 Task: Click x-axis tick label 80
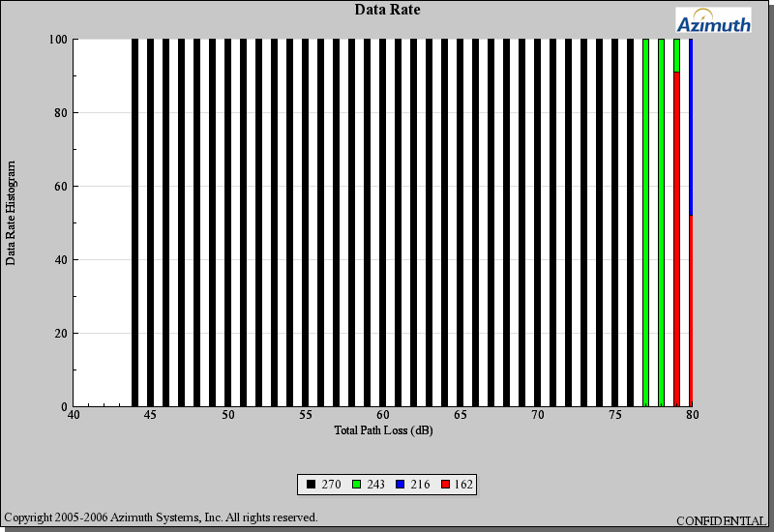(693, 415)
